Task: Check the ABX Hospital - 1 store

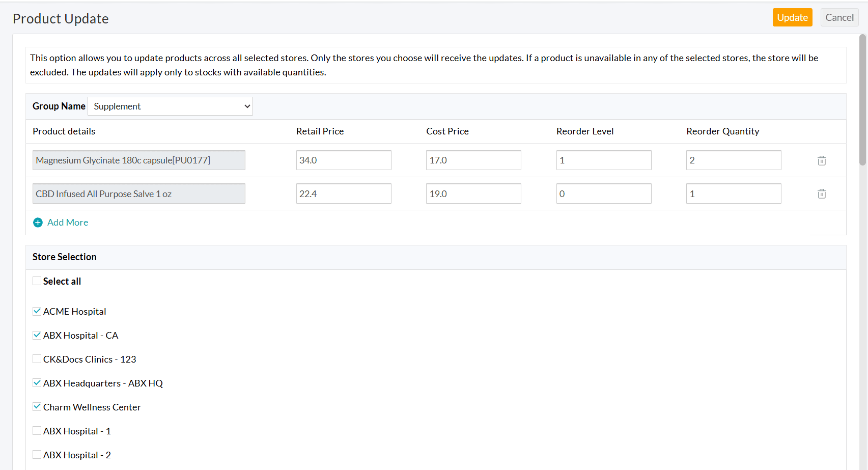Action: 37,431
